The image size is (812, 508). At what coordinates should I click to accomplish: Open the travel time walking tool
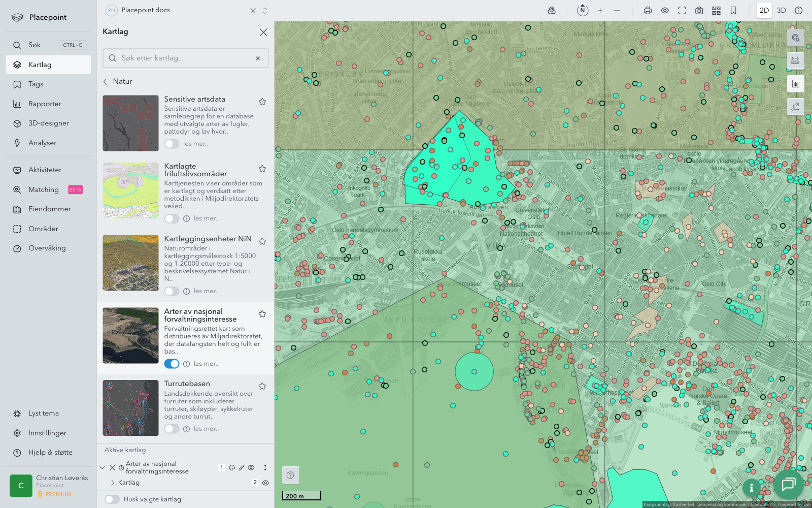click(795, 106)
